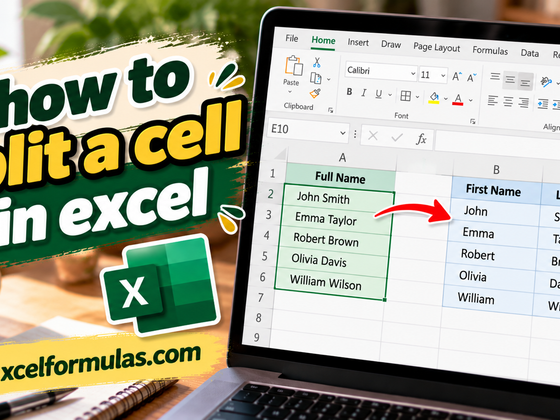The height and width of the screenshot is (420, 560).
Task: Select Top Align icon
Action: click(x=495, y=76)
